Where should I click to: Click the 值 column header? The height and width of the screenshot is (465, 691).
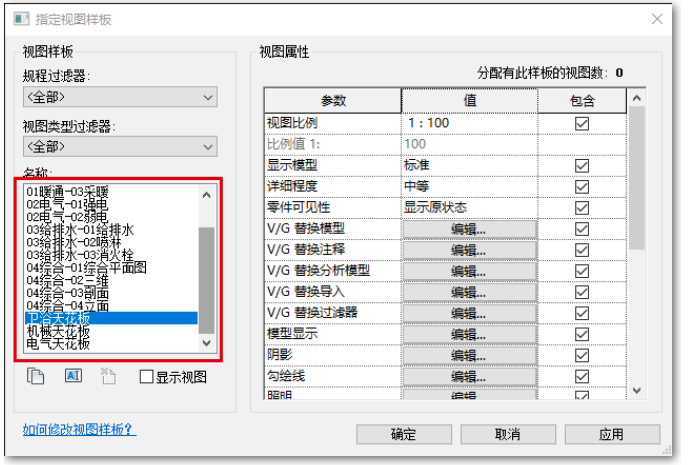(x=469, y=101)
